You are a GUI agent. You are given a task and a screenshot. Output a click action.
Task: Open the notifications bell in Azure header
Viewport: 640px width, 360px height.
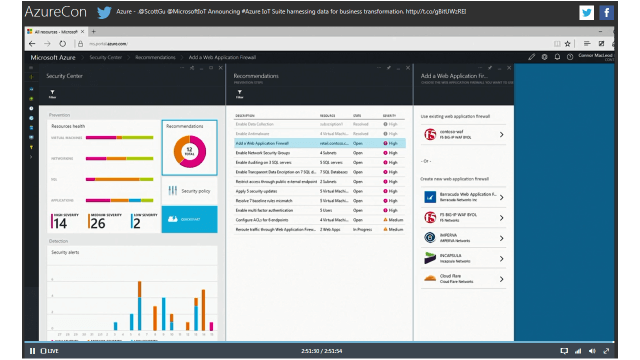coord(557,57)
